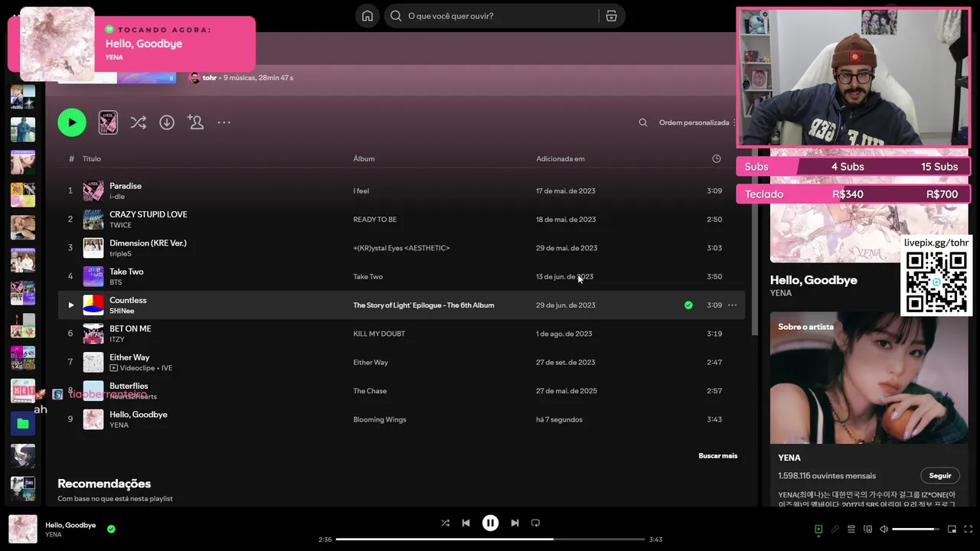
Task: Open the Browse icon beside the search field
Action: pyautogui.click(x=611, y=16)
